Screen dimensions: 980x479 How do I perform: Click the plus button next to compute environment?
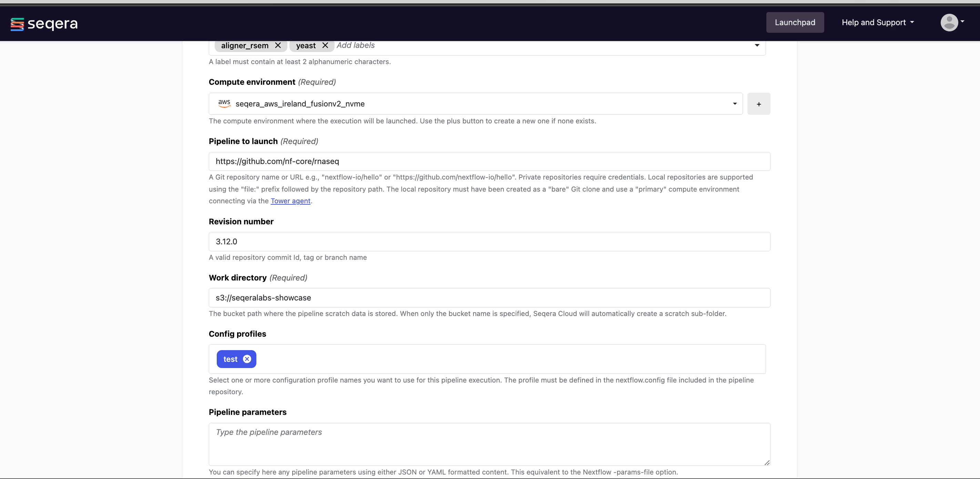[759, 104]
